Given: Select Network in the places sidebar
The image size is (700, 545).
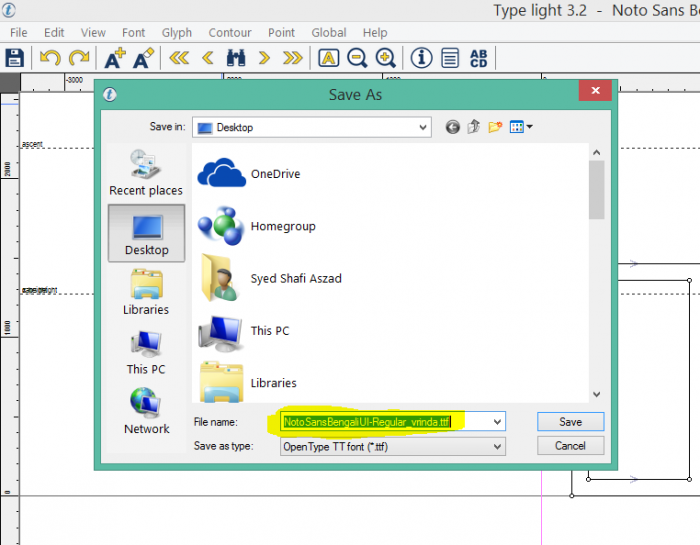Looking at the screenshot, I should point(146,411).
